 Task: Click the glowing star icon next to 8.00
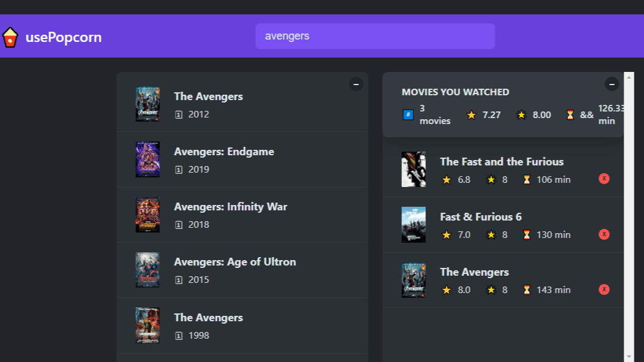(521, 115)
